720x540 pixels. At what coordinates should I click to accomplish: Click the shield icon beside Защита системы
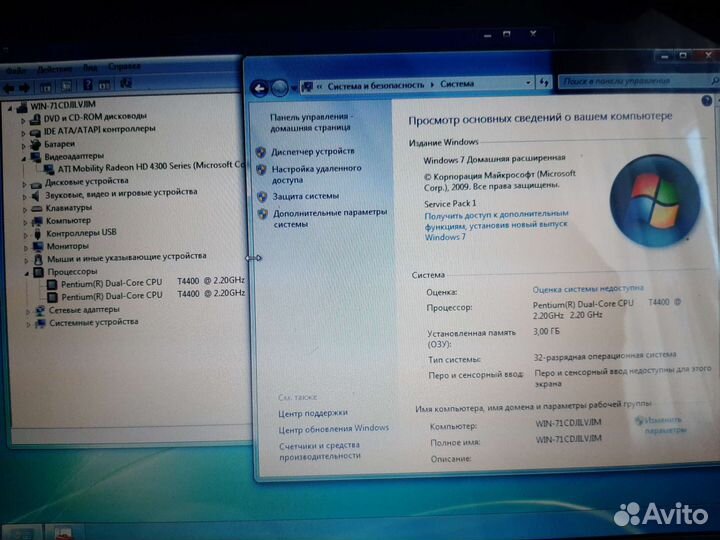[262, 197]
